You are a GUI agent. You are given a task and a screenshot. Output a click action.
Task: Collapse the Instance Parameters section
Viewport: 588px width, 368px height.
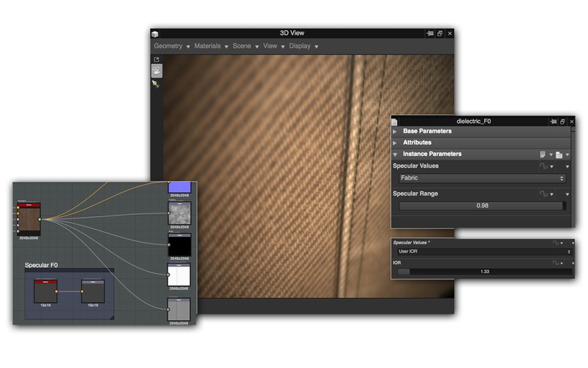(x=396, y=155)
